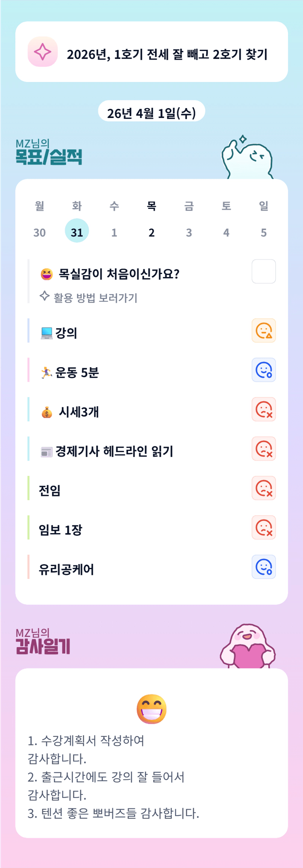Screen dimensions: 303x868
Task: Select Sunday 5 in the week calendar
Action: [264, 232]
